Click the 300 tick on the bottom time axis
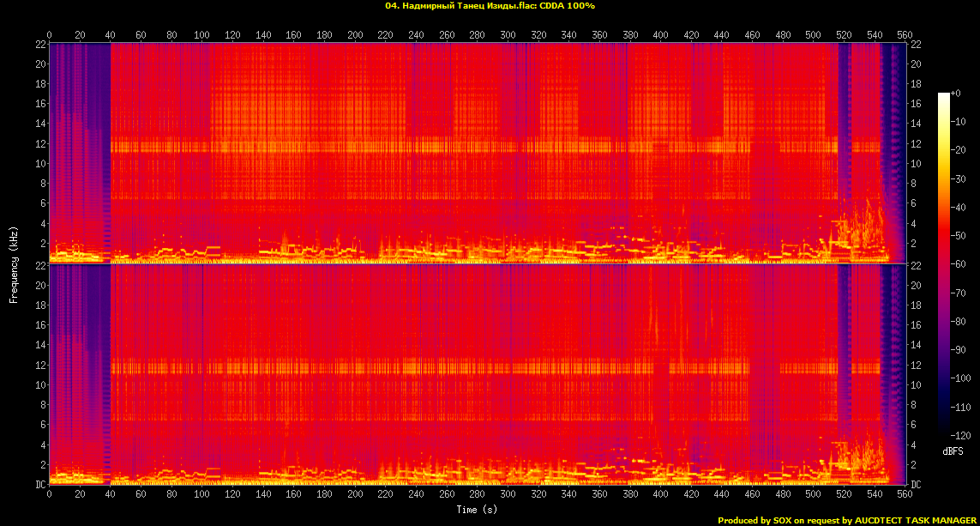Viewport: 980px width, 526px height. pos(508,494)
